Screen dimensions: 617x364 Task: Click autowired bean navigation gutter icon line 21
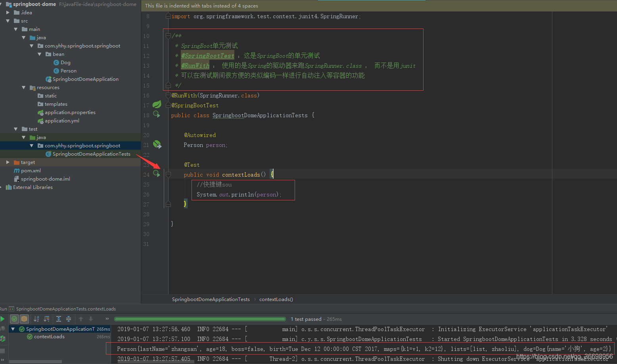(x=157, y=145)
